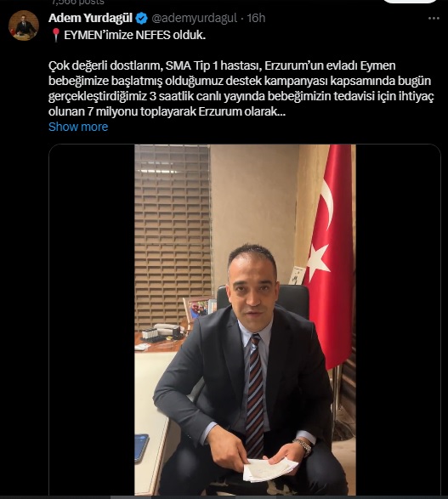Open Adem Yurdagül's profile avatar
The image size is (448, 499).
point(24,26)
